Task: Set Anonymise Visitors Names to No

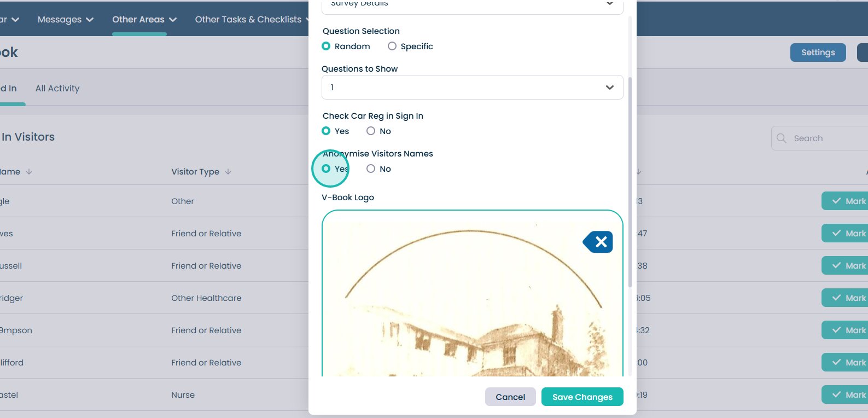Action: pos(371,169)
